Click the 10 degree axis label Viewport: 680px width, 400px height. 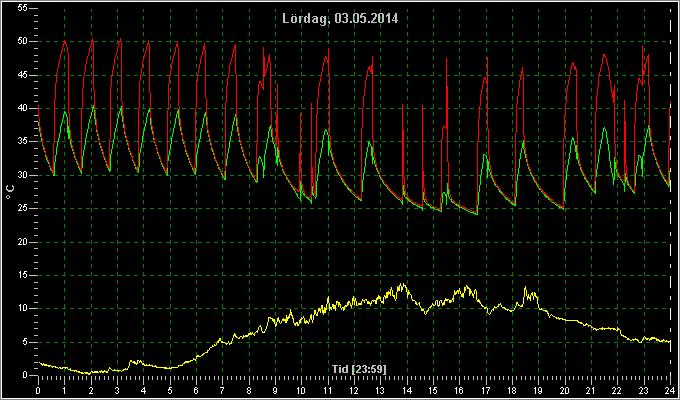point(23,308)
